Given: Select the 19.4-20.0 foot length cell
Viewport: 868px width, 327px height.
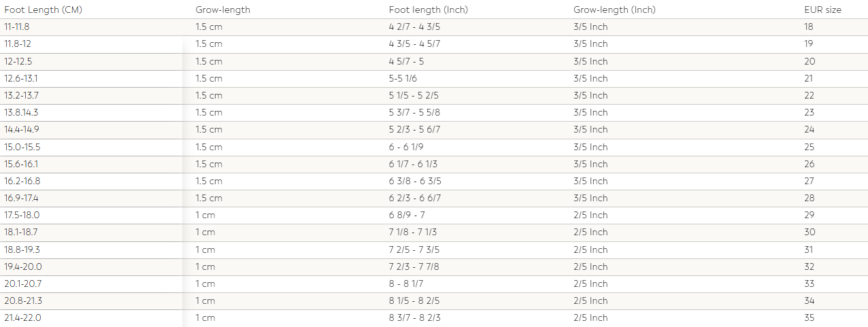Looking at the screenshot, I should (23, 266).
